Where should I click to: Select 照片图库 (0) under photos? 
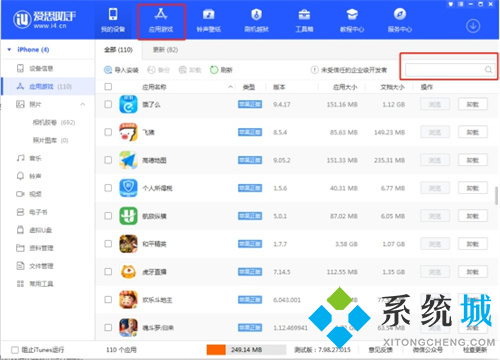pyautogui.click(x=50, y=140)
